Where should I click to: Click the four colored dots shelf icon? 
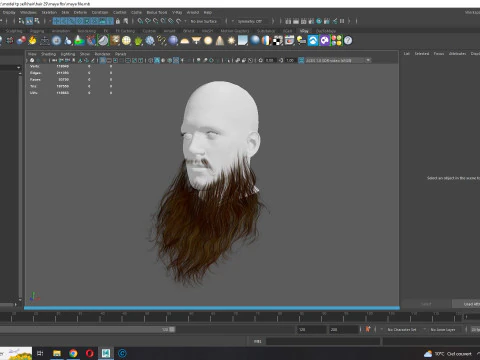coord(336,41)
